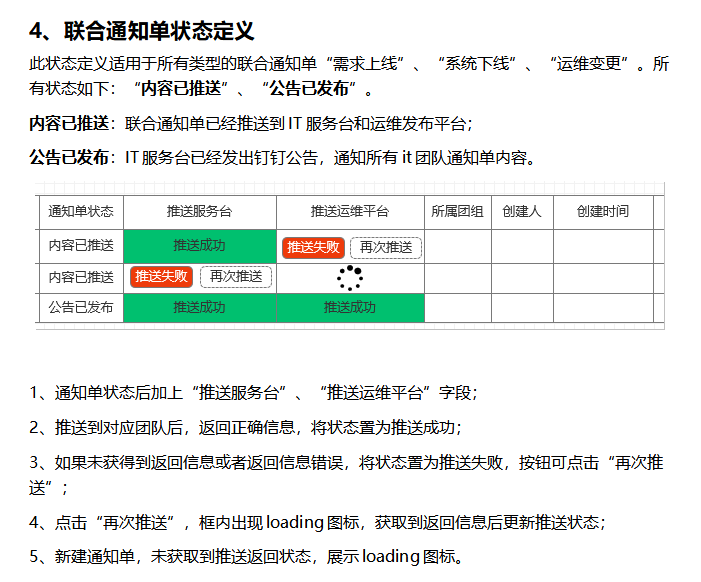Click list item 4 about loading 图标 after 再次推送

tap(317, 523)
